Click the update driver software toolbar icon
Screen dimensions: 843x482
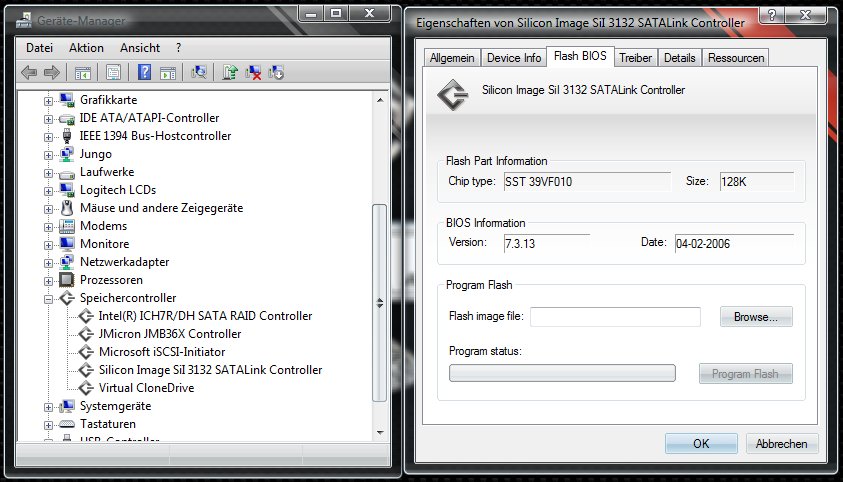(x=230, y=72)
